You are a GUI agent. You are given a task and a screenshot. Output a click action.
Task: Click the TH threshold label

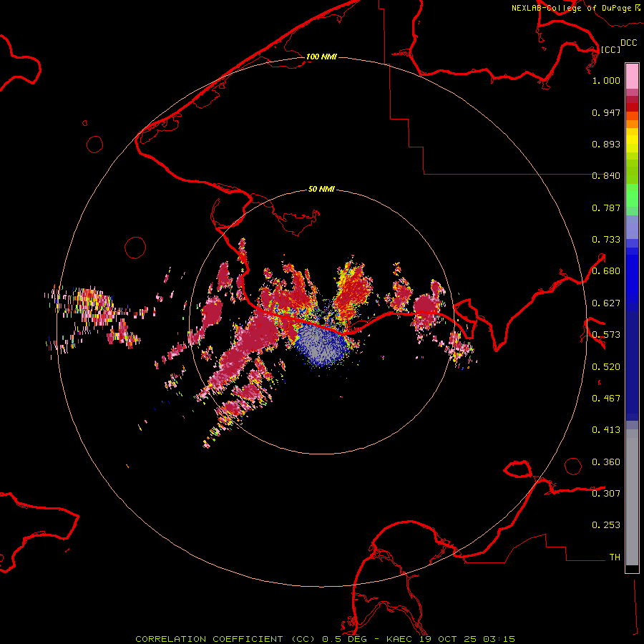click(614, 557)
